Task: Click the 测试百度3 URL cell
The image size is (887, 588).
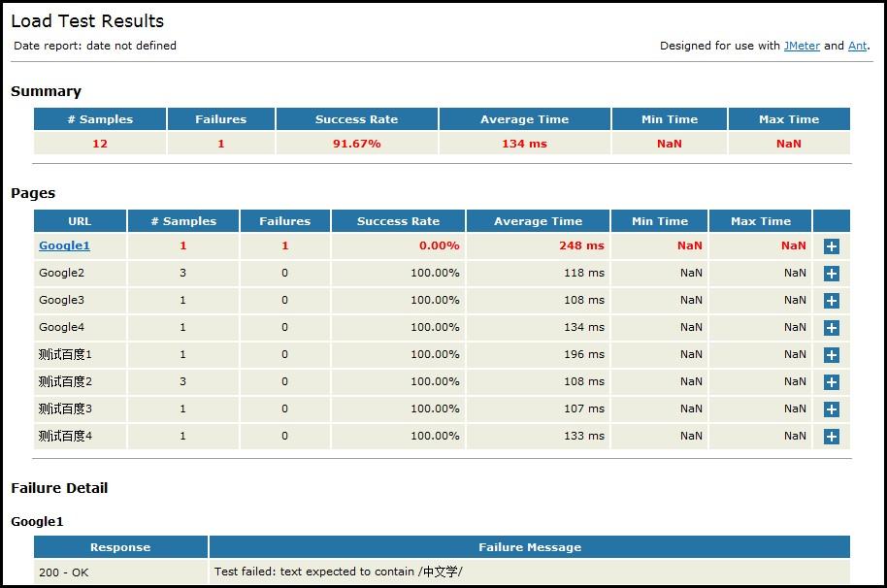Action: click(80, 408)
